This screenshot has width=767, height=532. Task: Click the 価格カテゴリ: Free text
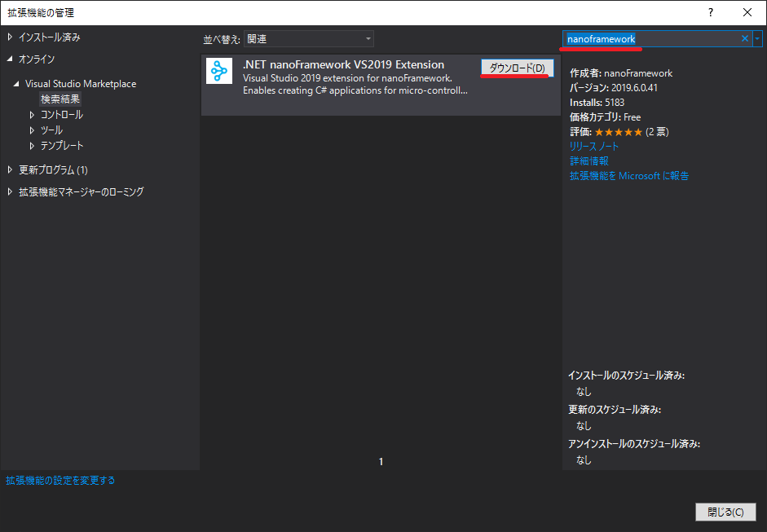coord(605,117)
